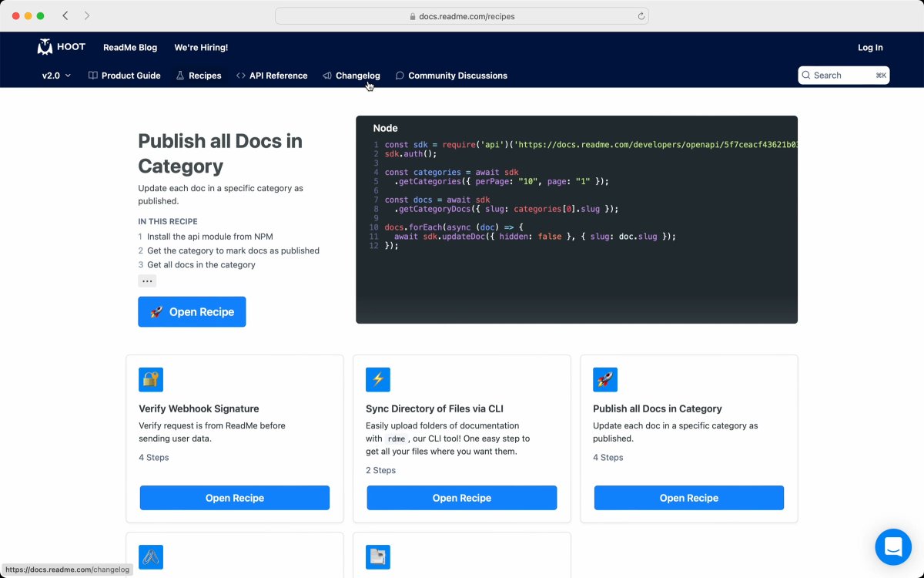Reload page using address bar refresh icon
924x578 pixels.
click(x=641, y=16)
